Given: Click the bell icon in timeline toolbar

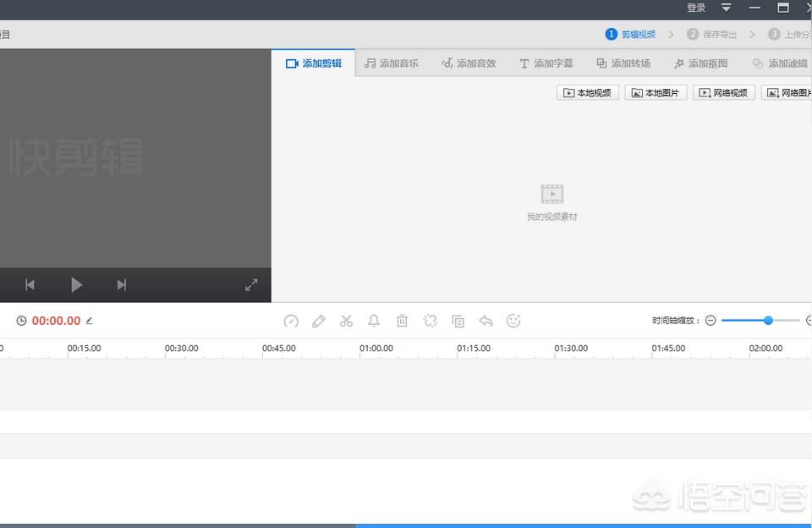Looking at the screenshot, I should click(x=374, y=322).
